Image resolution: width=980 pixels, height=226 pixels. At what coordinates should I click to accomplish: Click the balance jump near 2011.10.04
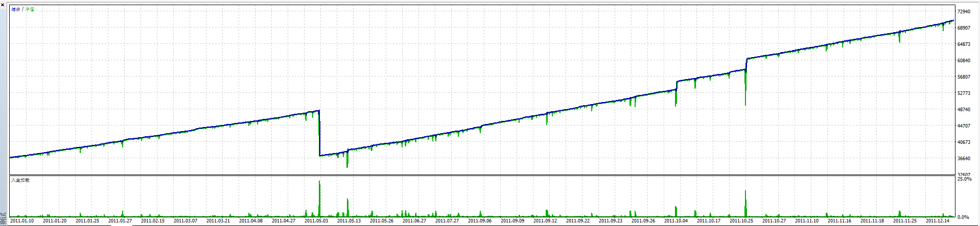click(x=676, y=86)
